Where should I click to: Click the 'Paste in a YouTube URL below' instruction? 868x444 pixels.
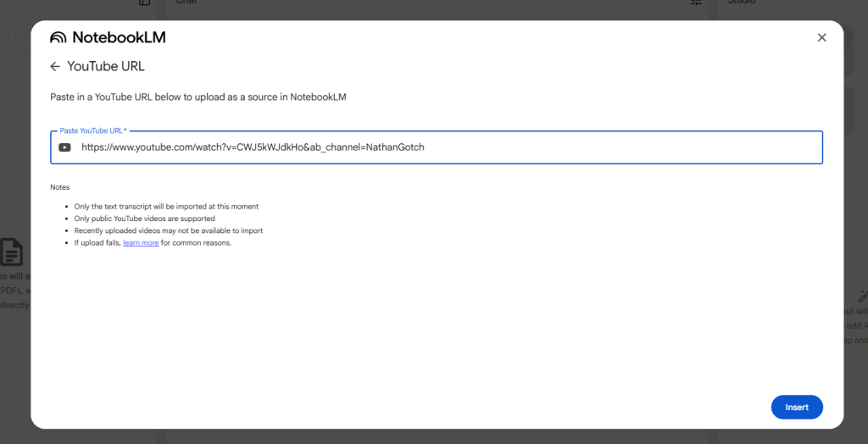click(x=198, y=97)
